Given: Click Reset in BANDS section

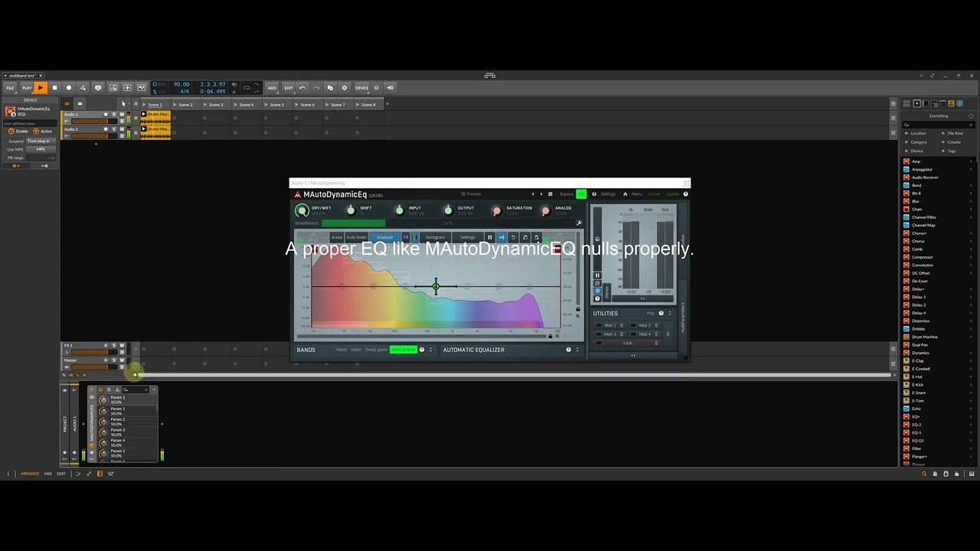Looking at the screenshot, I should click(x=341, y=350).
